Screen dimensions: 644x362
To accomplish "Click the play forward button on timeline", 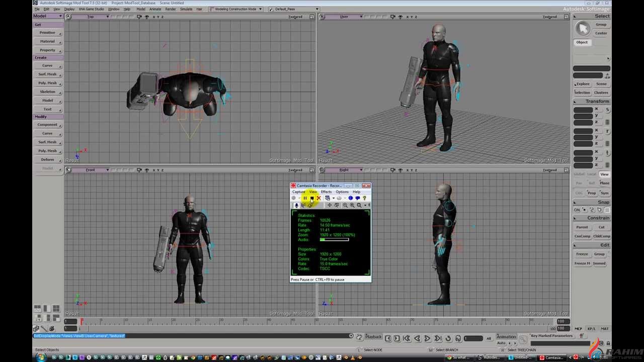I will click(x=427, y=338).
